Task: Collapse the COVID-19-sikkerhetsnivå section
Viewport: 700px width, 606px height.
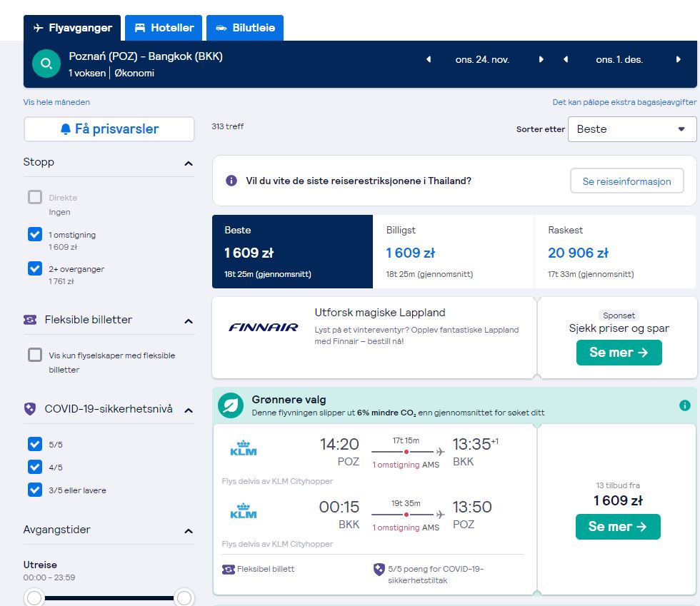Action: click(x=189, y=410)
